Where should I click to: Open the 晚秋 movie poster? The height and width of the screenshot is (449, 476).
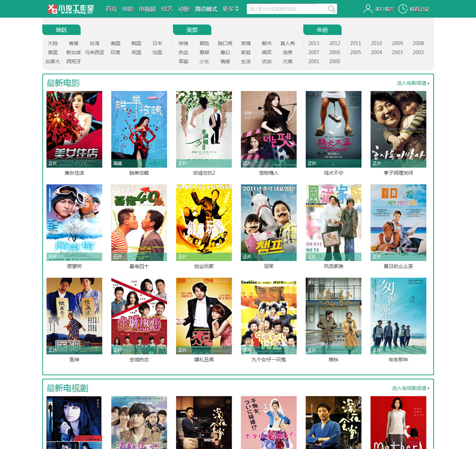334,316
